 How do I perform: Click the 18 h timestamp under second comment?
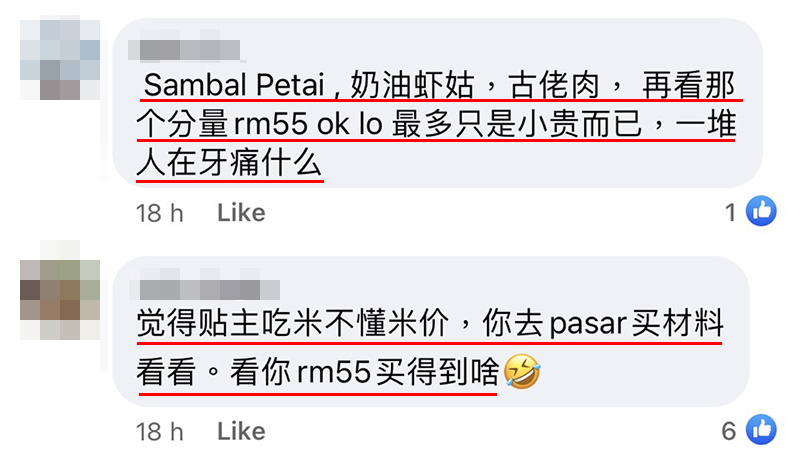[x=160, y=432]
